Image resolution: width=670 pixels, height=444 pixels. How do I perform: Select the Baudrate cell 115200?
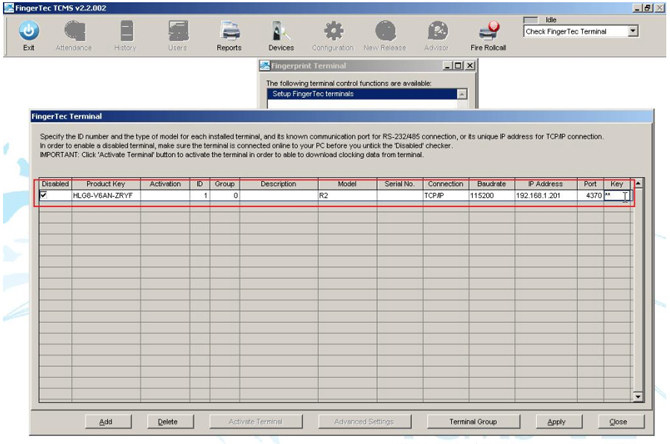[491, 196]
